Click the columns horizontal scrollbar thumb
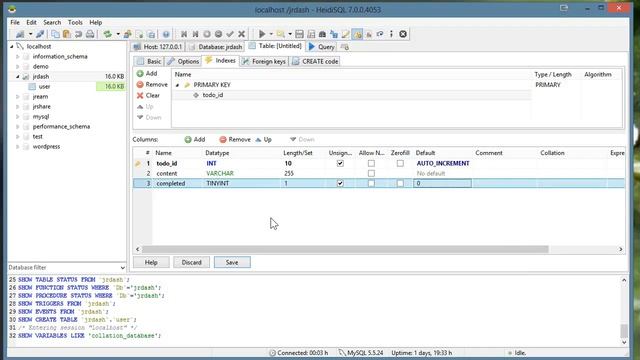 coord(345,249)
